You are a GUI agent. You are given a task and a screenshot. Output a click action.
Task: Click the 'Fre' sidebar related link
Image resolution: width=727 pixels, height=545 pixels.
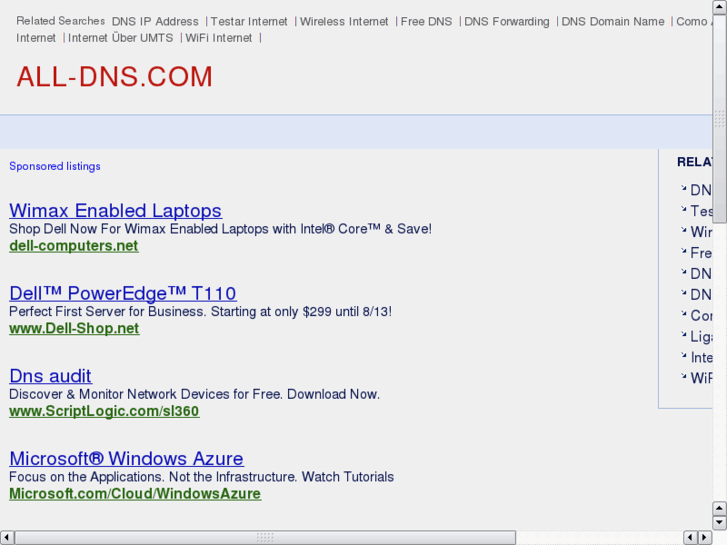[x=701, y=253]
